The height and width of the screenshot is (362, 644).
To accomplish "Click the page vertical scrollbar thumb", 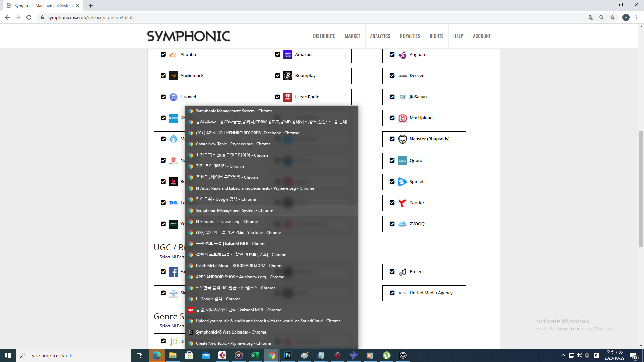I will [641, 189].
